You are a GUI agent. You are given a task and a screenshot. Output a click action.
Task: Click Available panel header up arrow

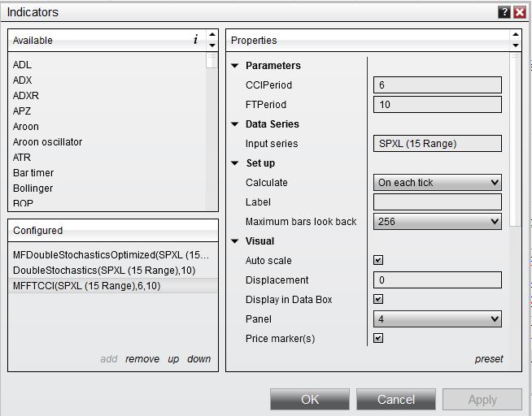pos(212,34)
